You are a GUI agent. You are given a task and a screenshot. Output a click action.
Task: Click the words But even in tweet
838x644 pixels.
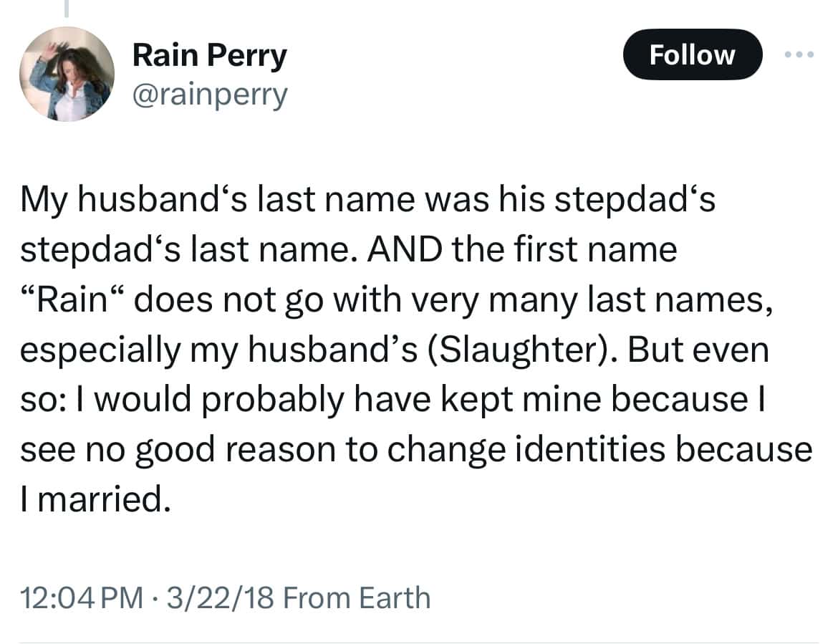tap(698, 349)
